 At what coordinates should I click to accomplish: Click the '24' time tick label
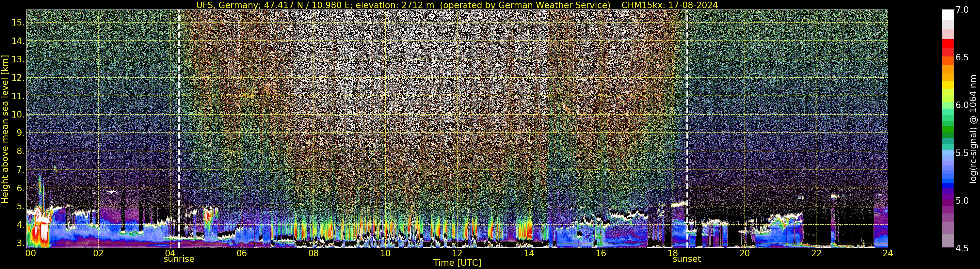pos(888,253)
